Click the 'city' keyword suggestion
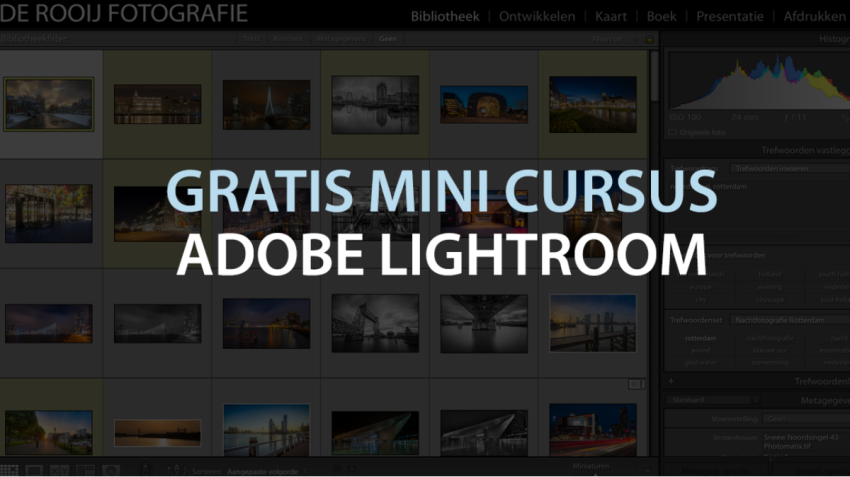The height and width of the screenshot is (477, 850). (700, 299)
